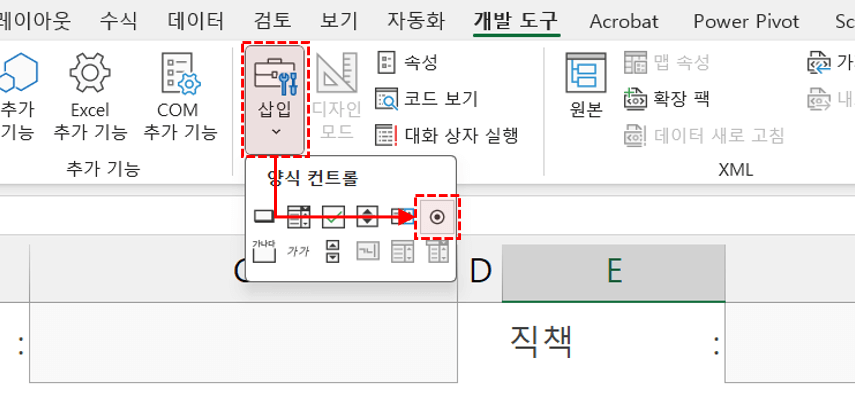Image resolution: width=855 pixels, height=416 pixels.
Task: Switch to the 수식 tab
Action: pos(118,21)
